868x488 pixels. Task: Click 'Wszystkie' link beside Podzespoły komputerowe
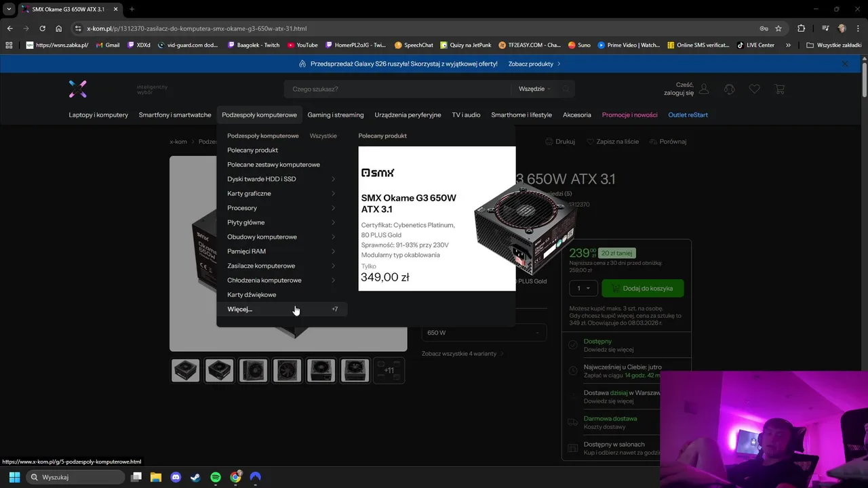click(323, 136)
